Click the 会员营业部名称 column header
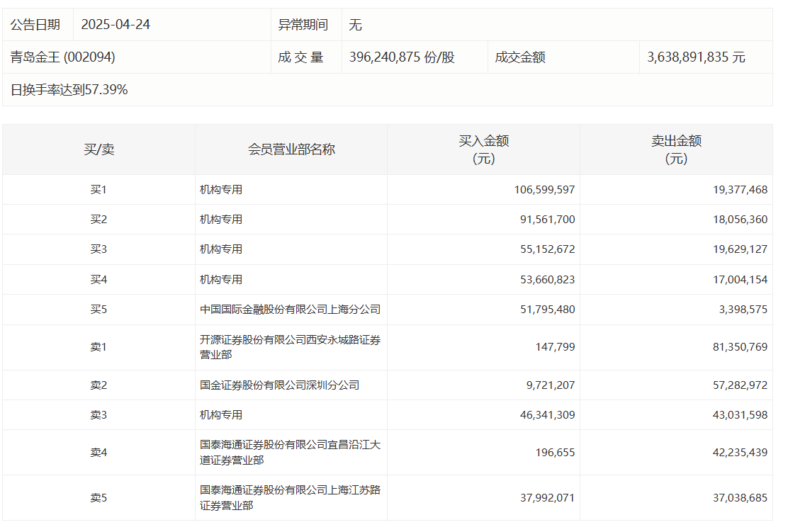The image size is (788, 532). pos(291,149)
